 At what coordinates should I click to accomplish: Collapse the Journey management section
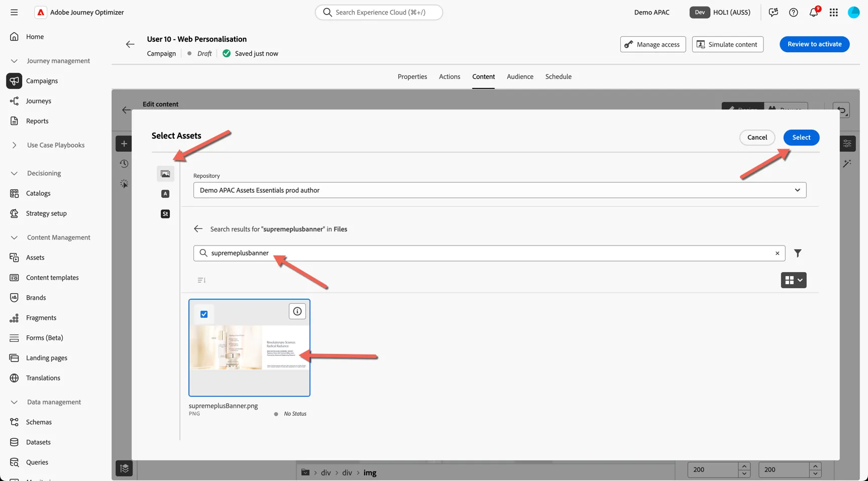point(14,61)
